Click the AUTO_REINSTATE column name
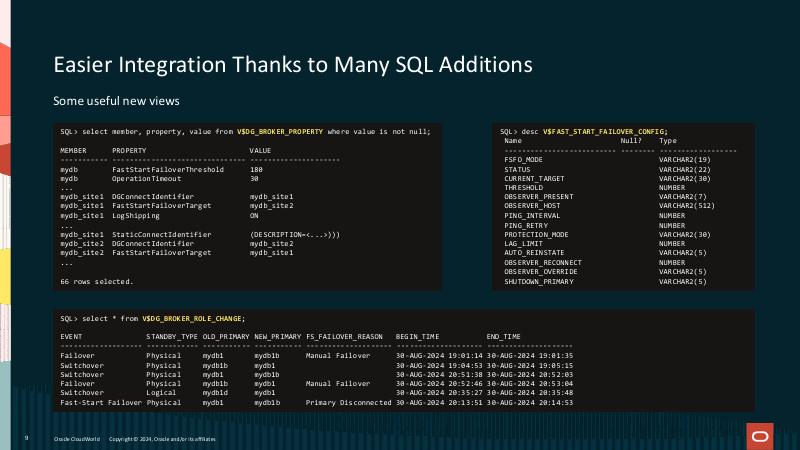Image resolution: width=800 pixels, height=450 pixels. [x=534, y=253]
